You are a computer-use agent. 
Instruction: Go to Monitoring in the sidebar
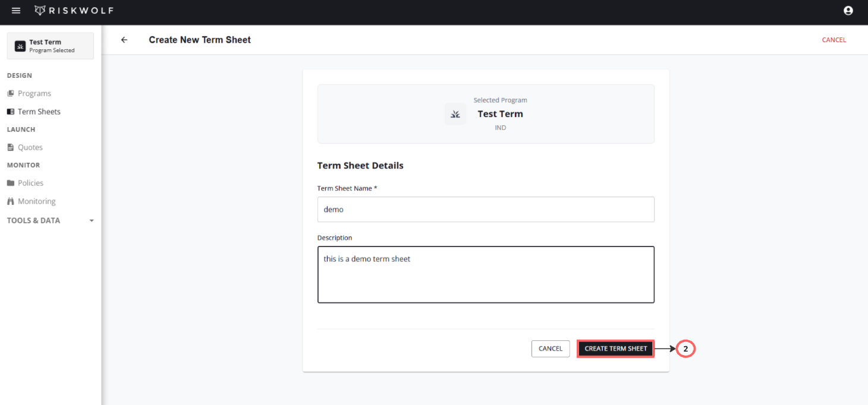37,201
